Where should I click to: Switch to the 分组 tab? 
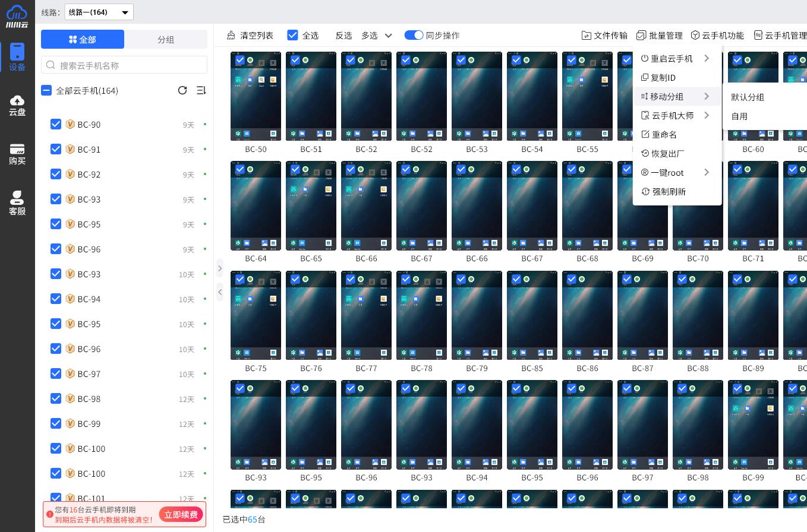click(166, 39)
